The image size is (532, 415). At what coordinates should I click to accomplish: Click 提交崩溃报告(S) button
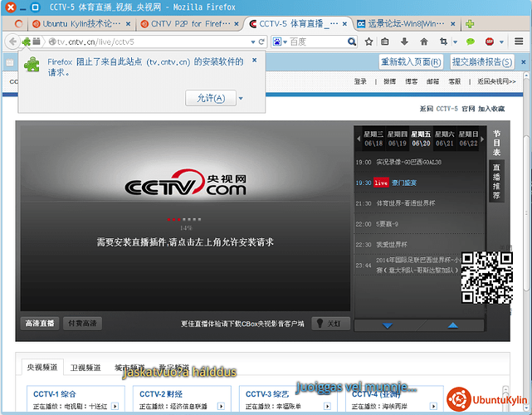coord(482,62)
